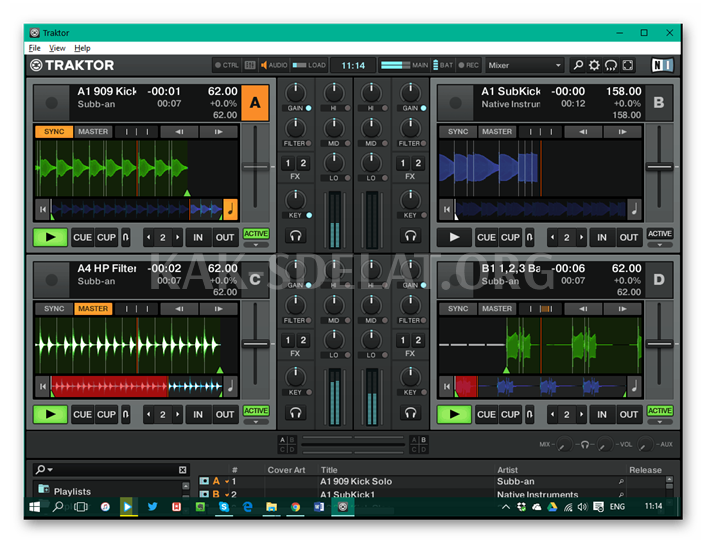Adjust Deck A tempo fader
Viewport: 706px width, 543px height.
click(255, 167)
